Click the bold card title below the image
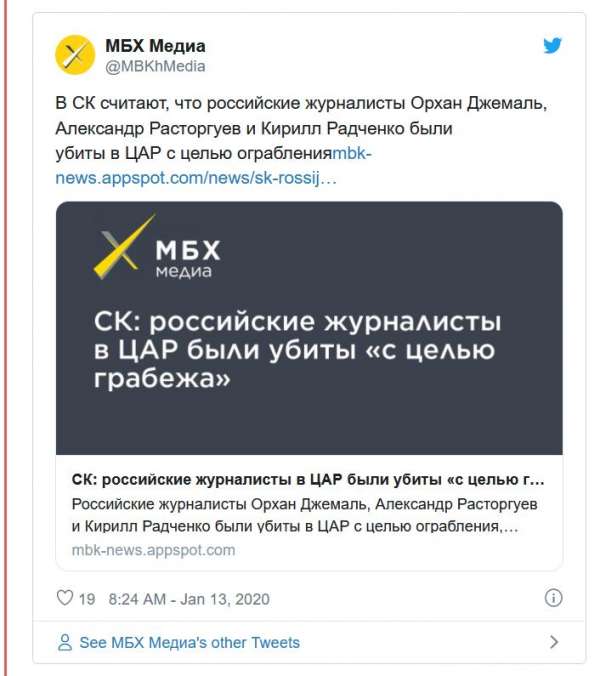Image resolution: width=600 pixels, height=676 pixels. coord(308,477)
